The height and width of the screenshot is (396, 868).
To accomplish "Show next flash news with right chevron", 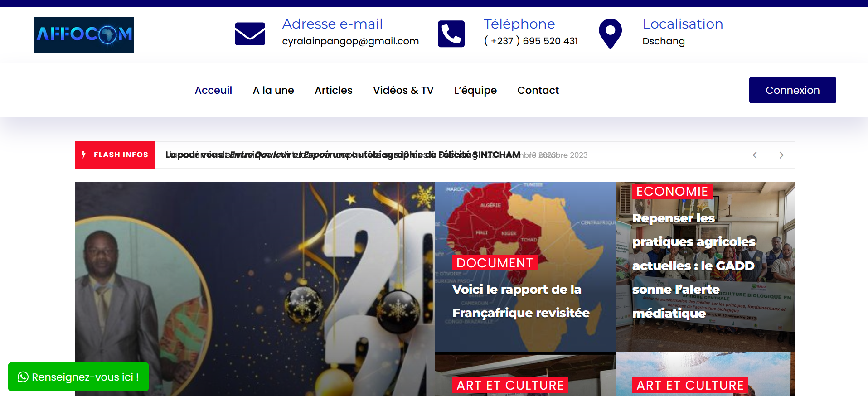I will [781, 155].
